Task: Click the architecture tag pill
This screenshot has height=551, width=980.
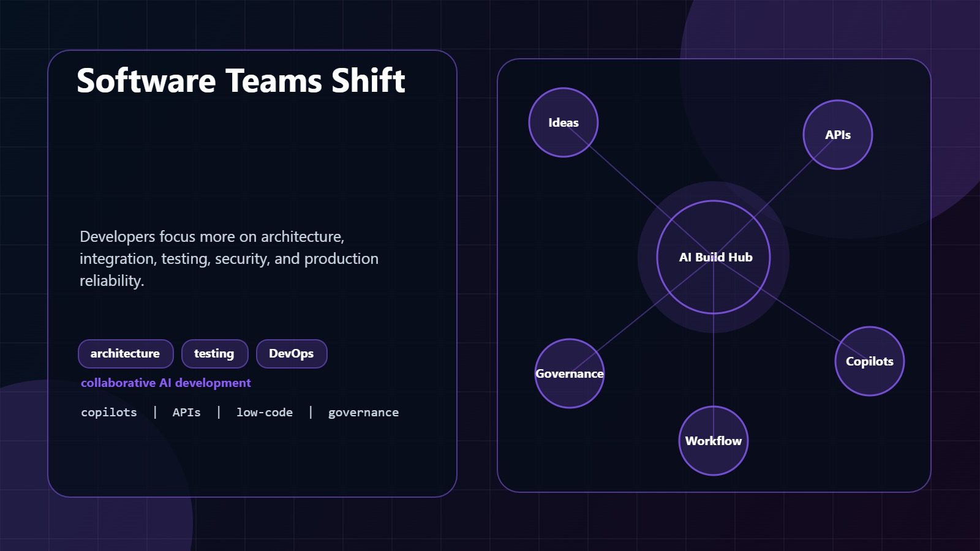Action: pos(126,354)
